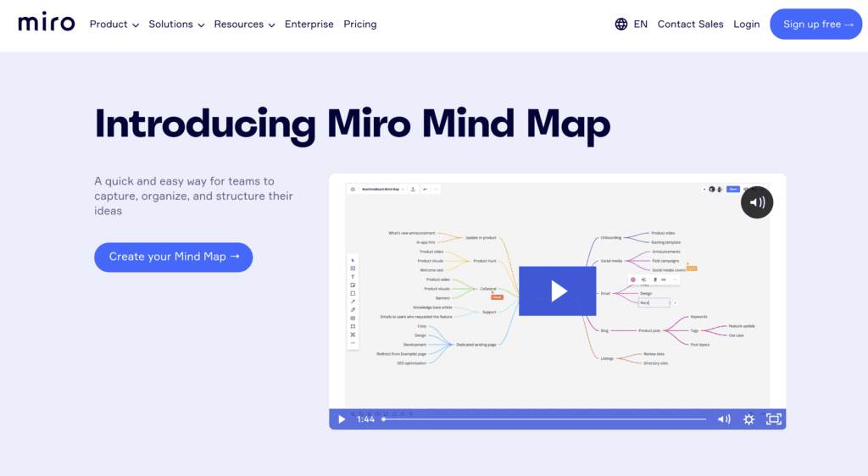
Task: Click the 'Starting template' mind map node
Action: coord(666,242)
